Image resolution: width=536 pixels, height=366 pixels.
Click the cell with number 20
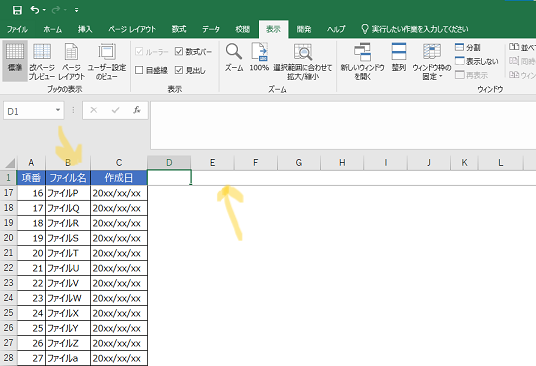tap(31, 253)
